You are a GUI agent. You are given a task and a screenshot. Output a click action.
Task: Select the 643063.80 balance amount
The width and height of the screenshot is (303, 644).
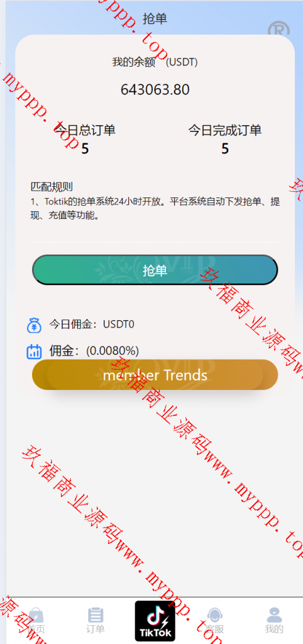tap(155, 89)
